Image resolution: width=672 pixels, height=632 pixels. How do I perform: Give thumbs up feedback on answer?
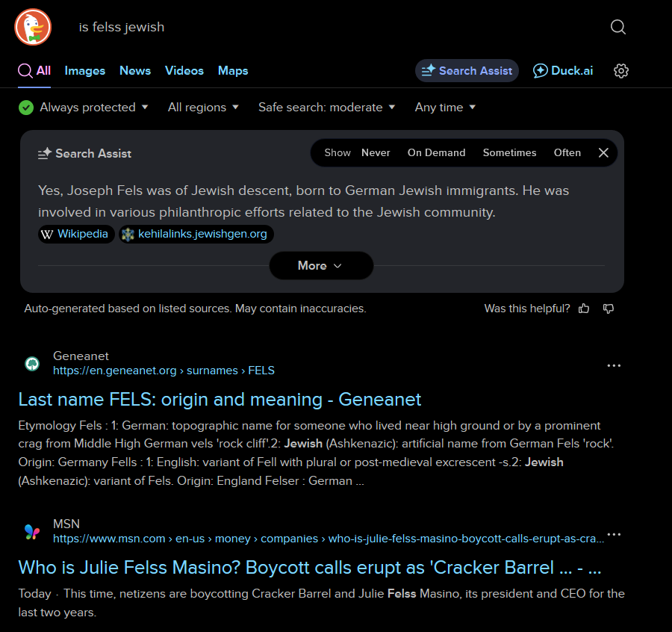click(x=584, y=309)
